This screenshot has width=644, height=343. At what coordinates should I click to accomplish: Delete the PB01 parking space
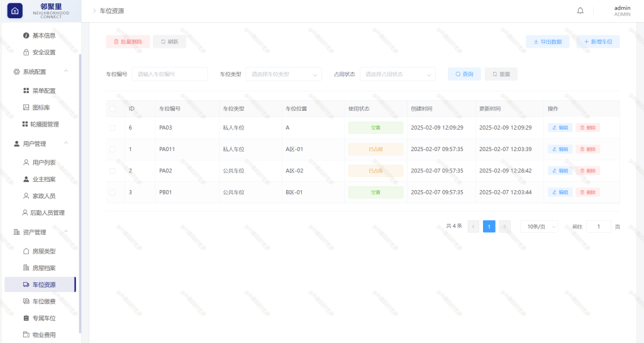pos(588,192)
